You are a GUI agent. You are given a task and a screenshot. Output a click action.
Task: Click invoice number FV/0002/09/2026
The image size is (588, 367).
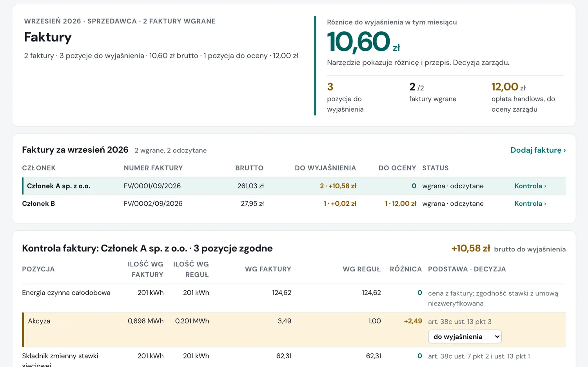coord(153,204)
